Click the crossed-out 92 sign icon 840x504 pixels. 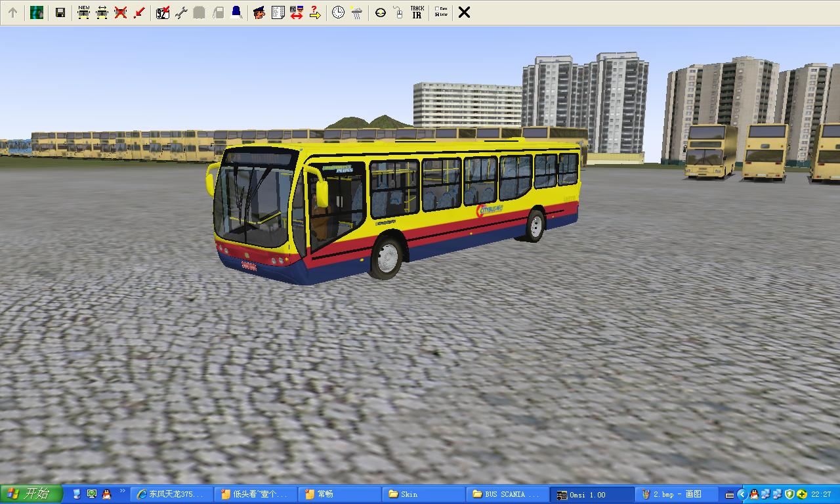(x=163, y=12)
